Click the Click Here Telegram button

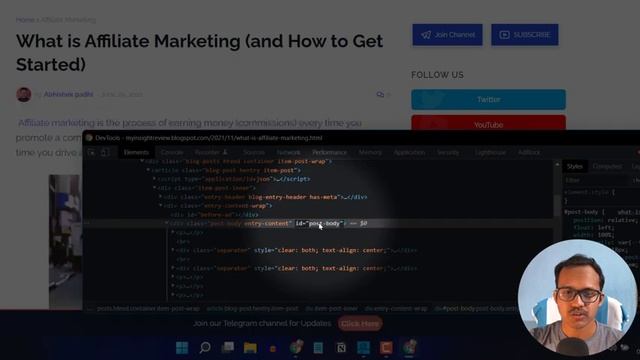click(360, 324)
